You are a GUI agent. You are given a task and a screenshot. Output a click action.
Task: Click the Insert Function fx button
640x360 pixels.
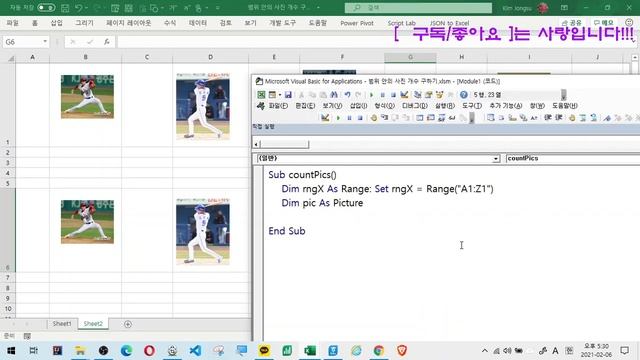pyautogui.click(x=107, y=42)
